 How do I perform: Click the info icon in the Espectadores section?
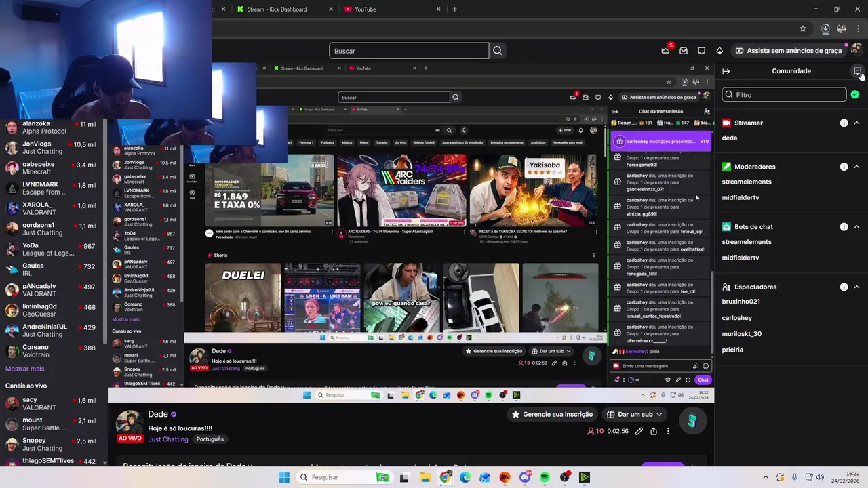coord(844,287)
